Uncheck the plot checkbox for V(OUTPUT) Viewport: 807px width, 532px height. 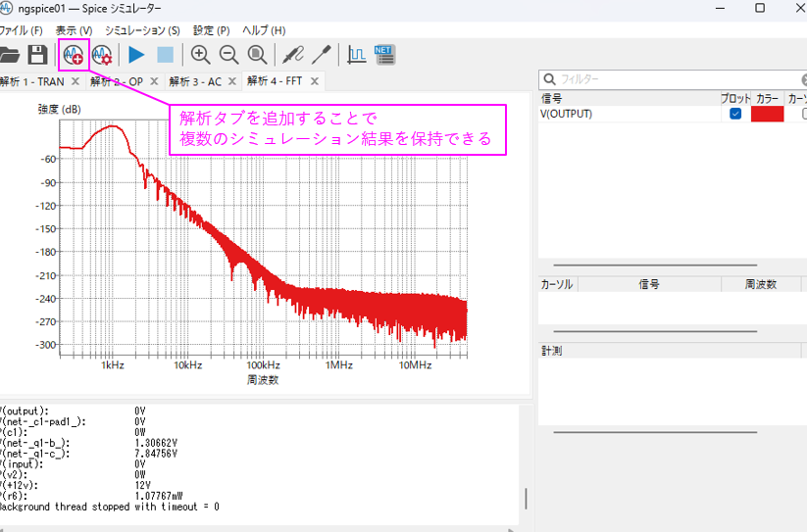click(x=735, y=114)
